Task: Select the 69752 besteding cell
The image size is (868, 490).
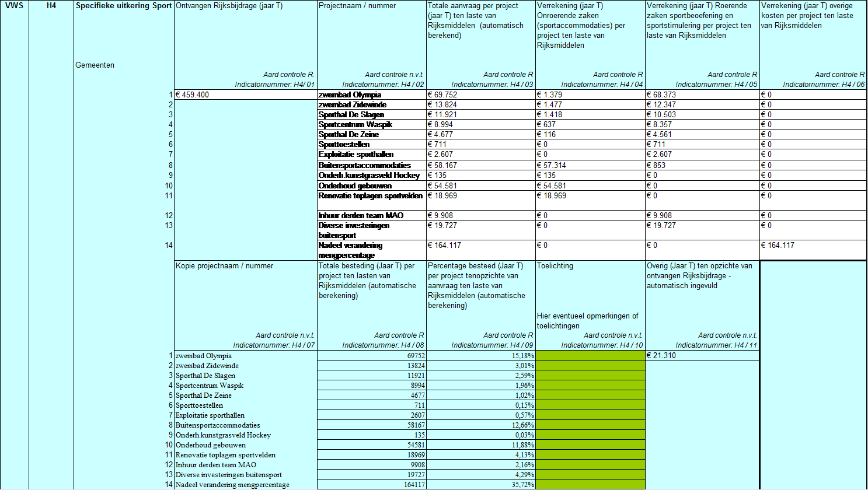Action: point(372,356)
